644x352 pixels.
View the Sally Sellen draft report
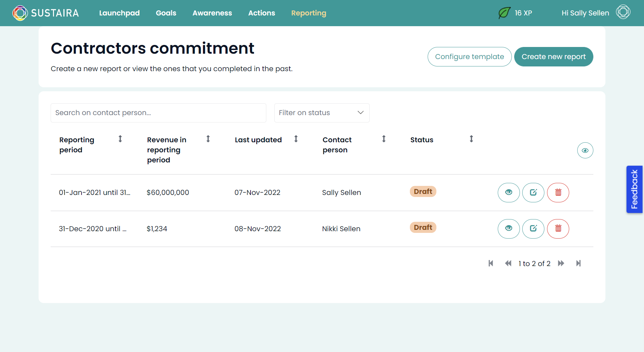(x=508, y=193)
